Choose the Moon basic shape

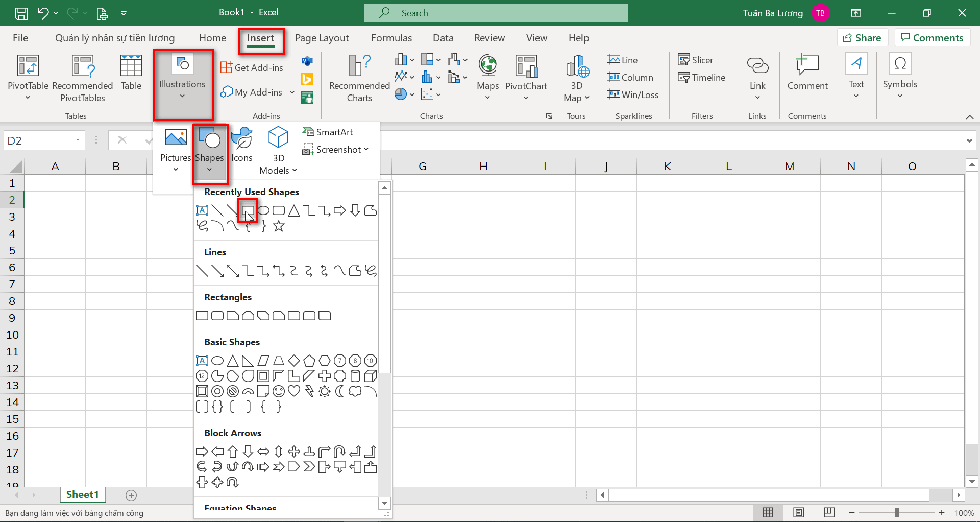pyautogui.click(x=340, y=391)
